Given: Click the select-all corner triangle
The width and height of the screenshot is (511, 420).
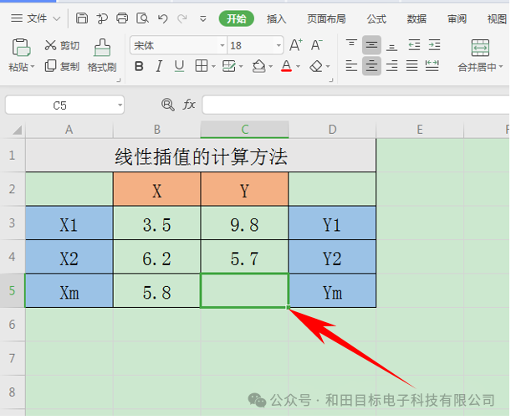Looking at the screenshot, I should click(18, 130).
